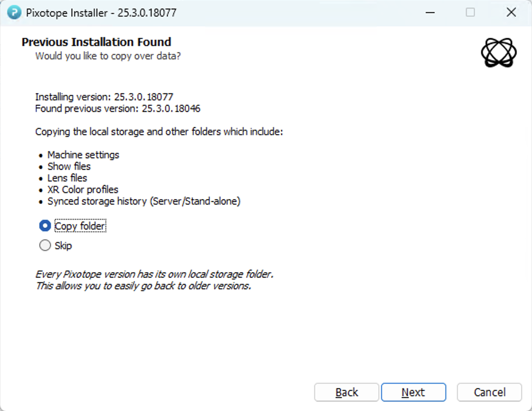Screen dimensions: 532x411
Task: Click the Pixotope knot logo at top right
Action: click(499, 53)
